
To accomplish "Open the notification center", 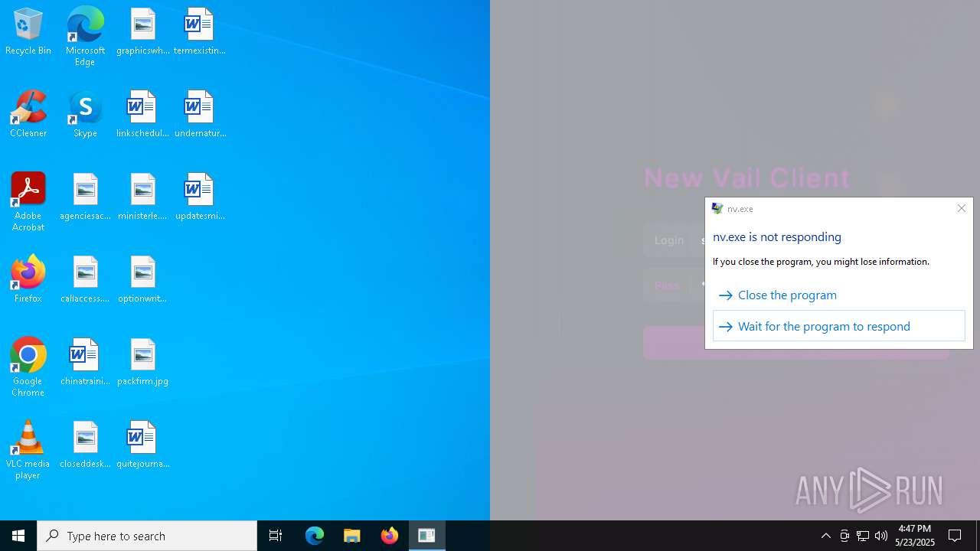I will click(x=955, y=536).
